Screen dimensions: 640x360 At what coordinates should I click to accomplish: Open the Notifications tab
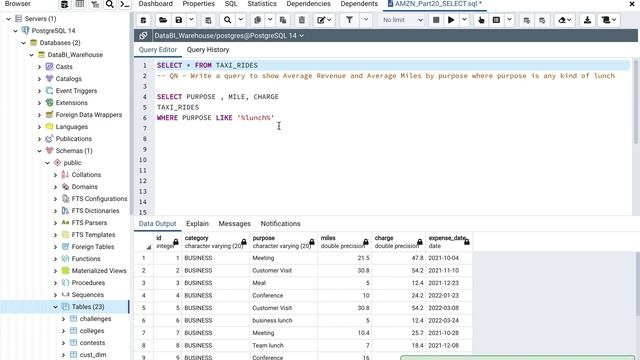pyautogui.click(x=280, y=224)
